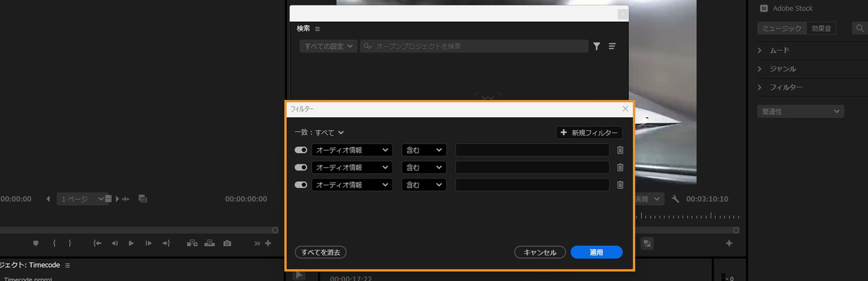The image size is (868, 281).
Task: Open third row 含む condition dropdown
Action: [x=424, y=185]
